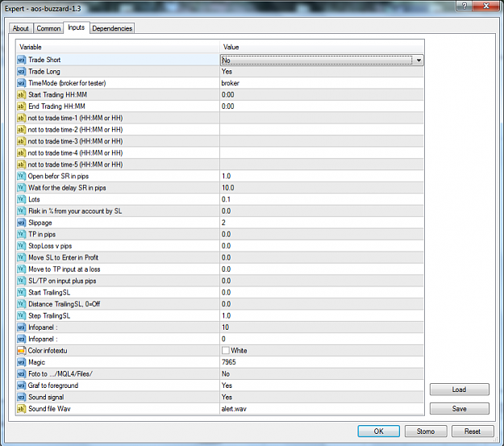Click the Load button
The width and height of the screenshot is (504, 446).
pyautogui.click(x=459, y=390)
